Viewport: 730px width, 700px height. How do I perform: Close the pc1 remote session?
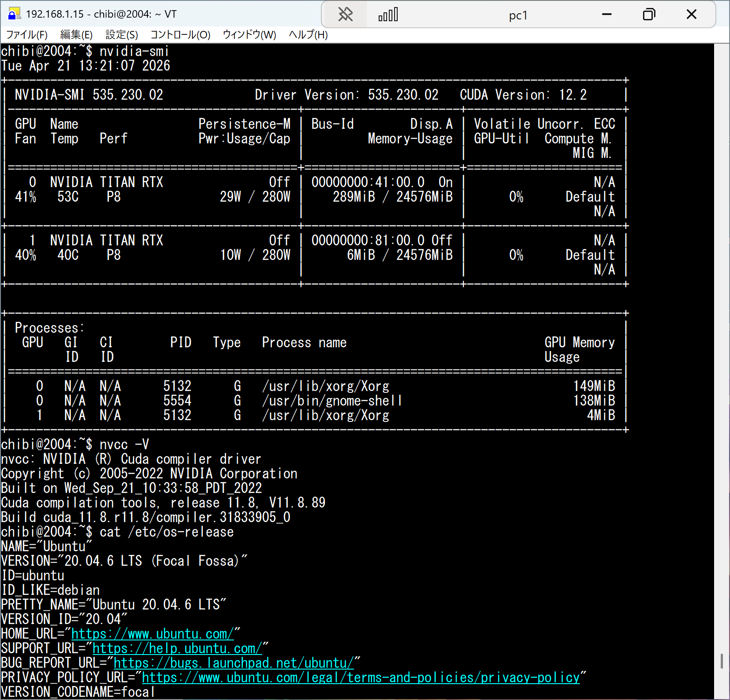coord(692,15)
